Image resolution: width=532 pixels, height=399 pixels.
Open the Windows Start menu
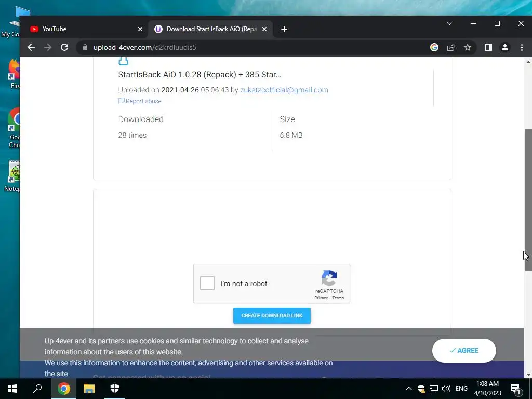click(12, 389)
